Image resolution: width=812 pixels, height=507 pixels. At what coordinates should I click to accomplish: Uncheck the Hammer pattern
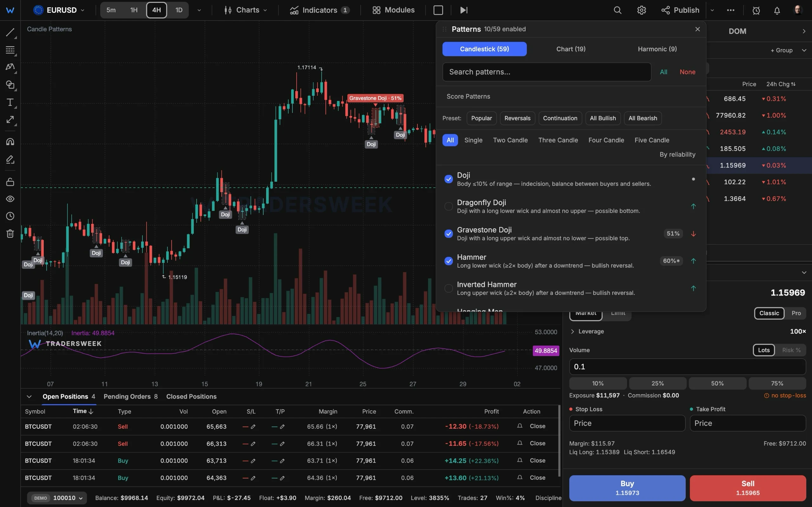(449, 261)
